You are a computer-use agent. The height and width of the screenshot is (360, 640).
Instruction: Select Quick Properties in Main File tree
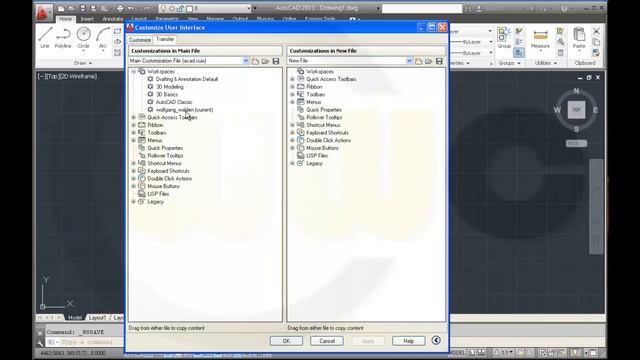(x=165, y=148)
